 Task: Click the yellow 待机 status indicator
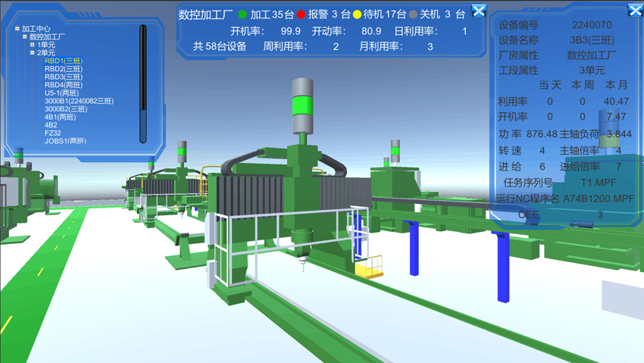(357, 14)
